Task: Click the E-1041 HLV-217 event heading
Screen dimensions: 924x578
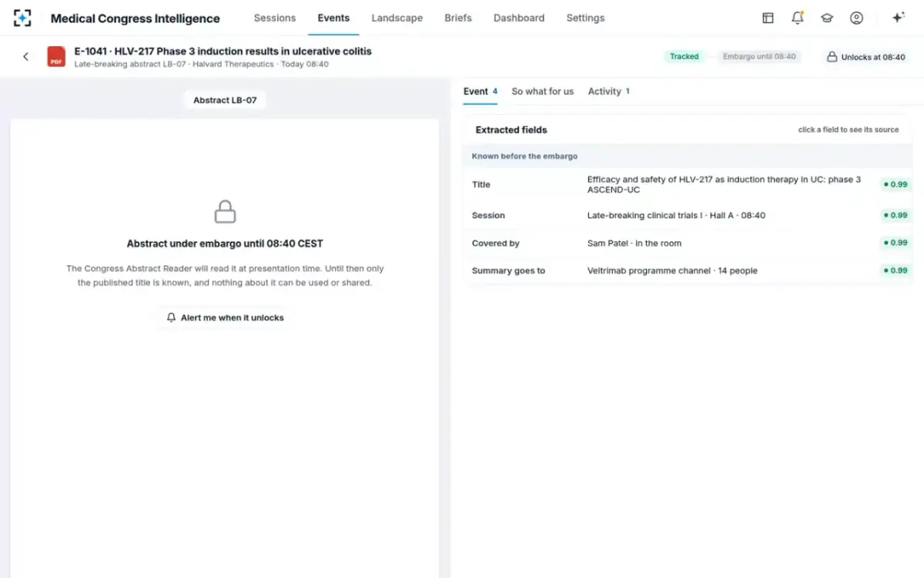Action: tap(223, 51)
